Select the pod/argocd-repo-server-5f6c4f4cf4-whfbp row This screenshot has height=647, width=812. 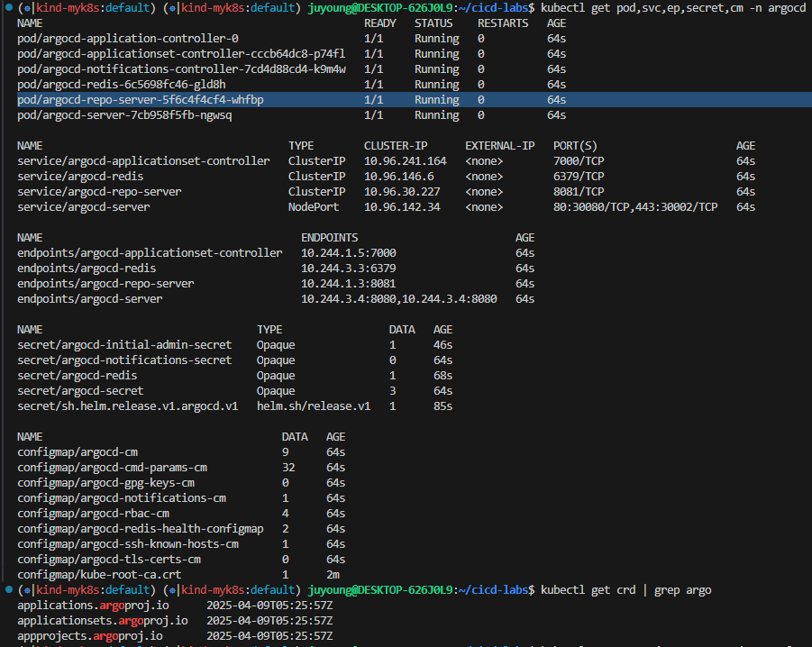[x=415, y=100]
